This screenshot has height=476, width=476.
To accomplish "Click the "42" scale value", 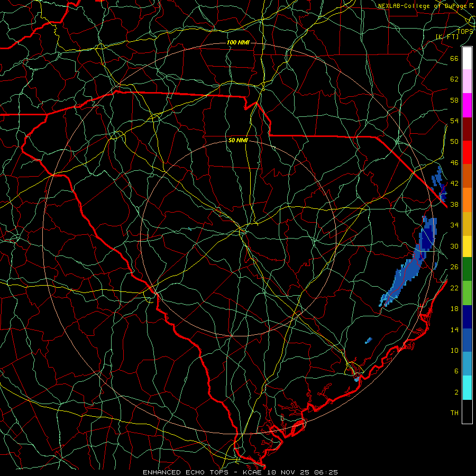I will (454, 184).
